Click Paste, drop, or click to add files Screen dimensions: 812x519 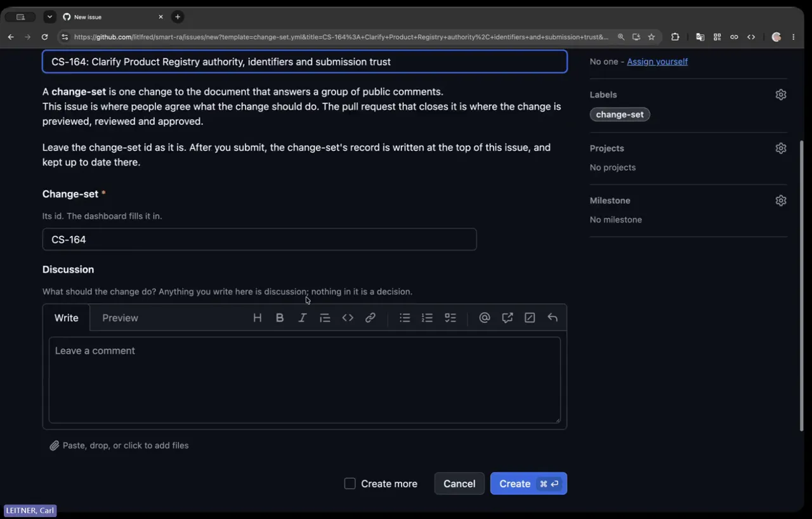pos(126,445)
